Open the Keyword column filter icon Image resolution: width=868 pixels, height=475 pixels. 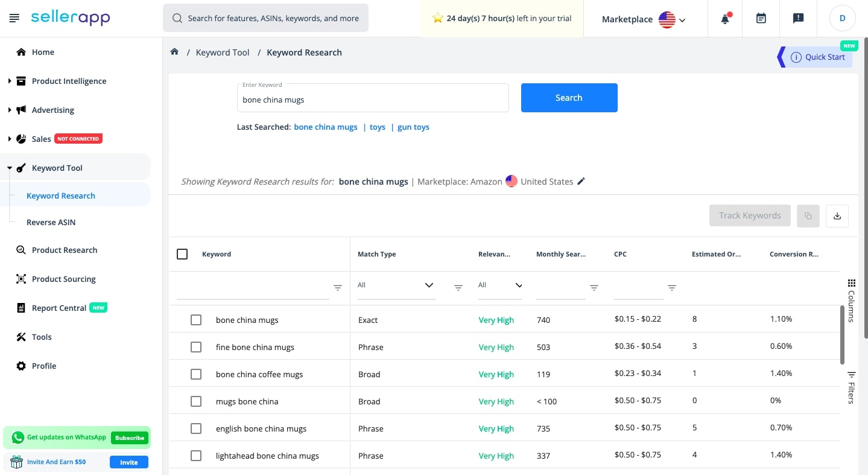click(x=338, y=288)
